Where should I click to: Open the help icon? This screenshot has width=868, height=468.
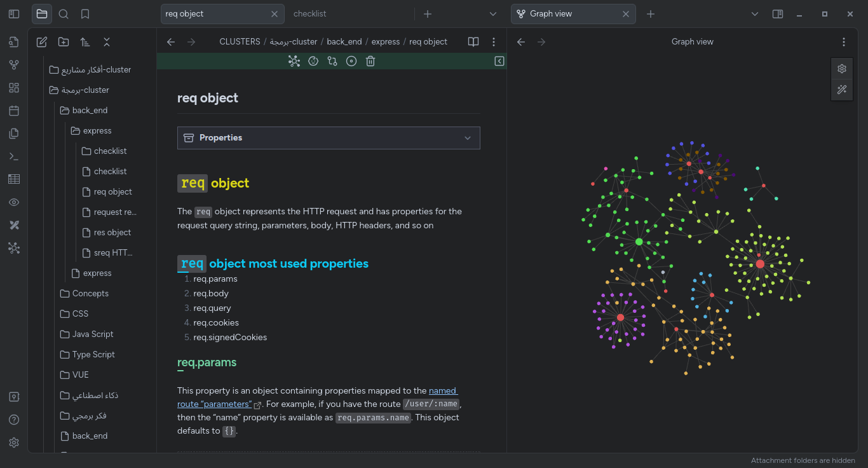(14, 420)
